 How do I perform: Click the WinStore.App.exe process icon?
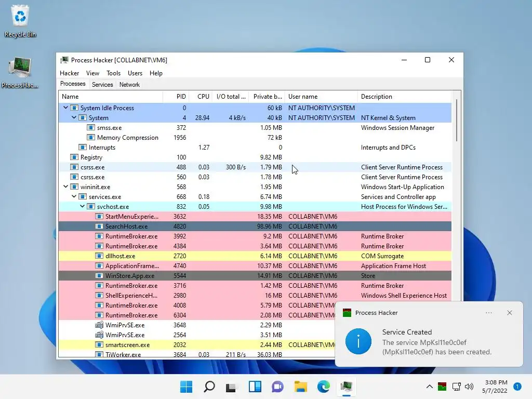point(99,275)
